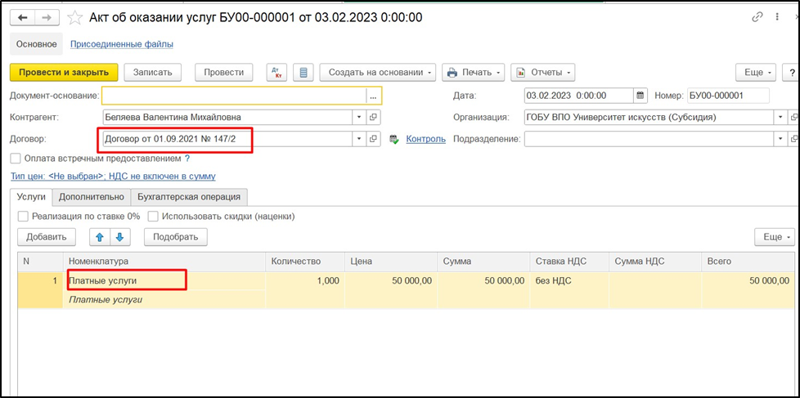Expand the Печать dropdown menu

[473, 72]
